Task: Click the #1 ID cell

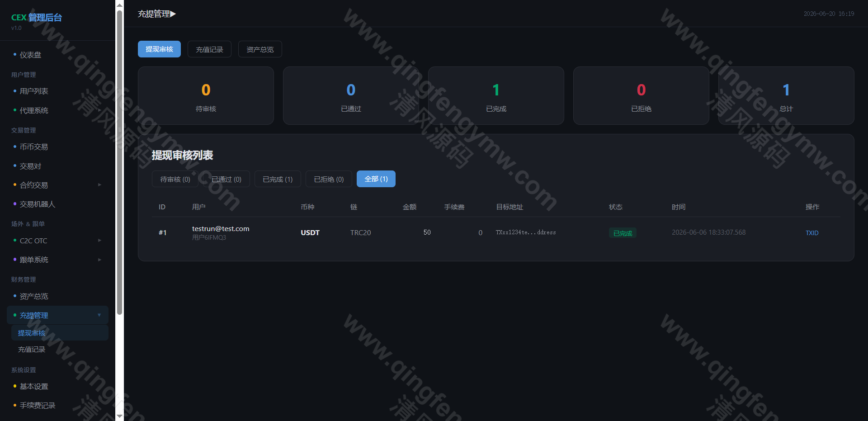Action: [163, 233]
